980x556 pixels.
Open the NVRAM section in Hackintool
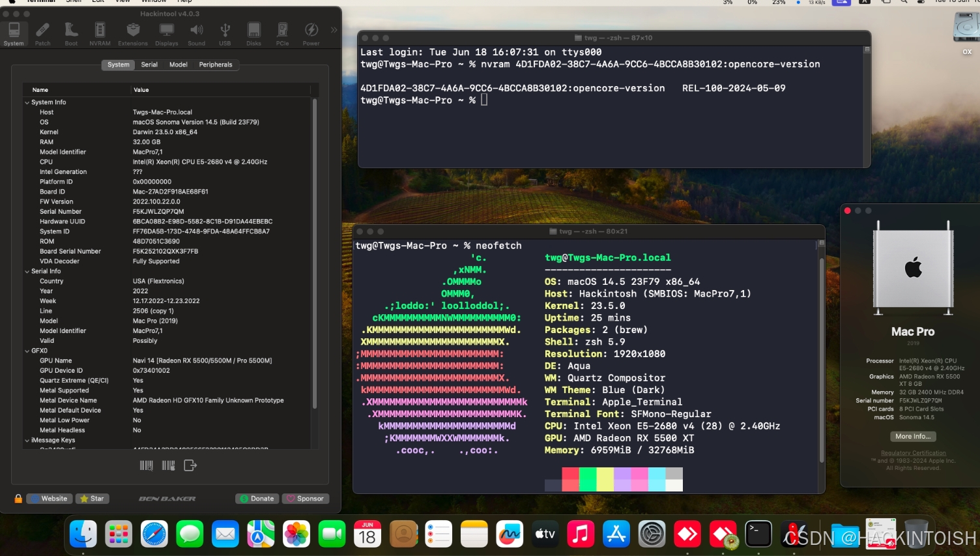(x=100, y=34)
